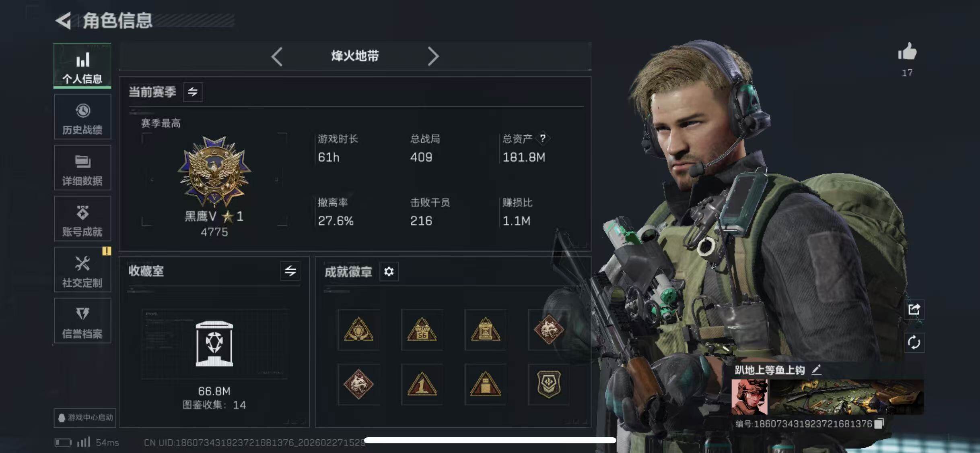Give a thumbs-up like to this profile
Screen dimensions: 980x453
pyautogui.click(x=907, y=52)
